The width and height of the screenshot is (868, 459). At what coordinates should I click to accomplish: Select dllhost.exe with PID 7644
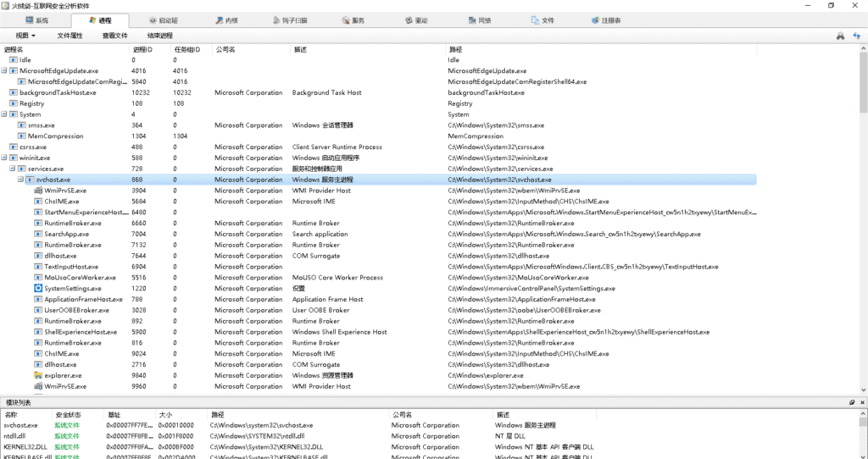[378, 256]
